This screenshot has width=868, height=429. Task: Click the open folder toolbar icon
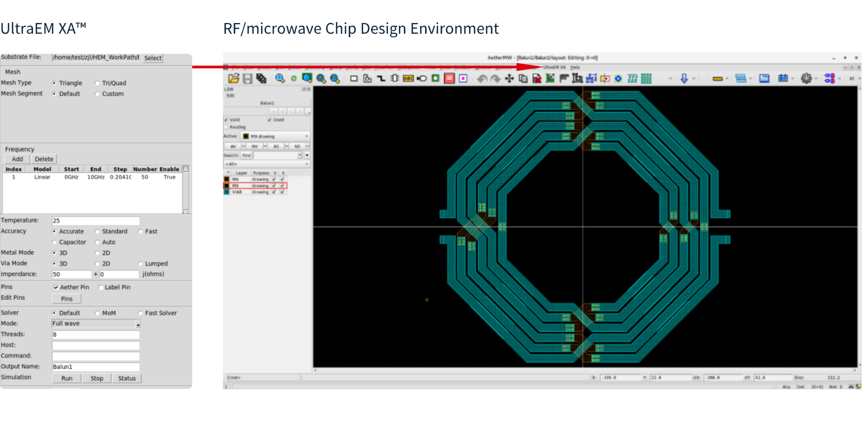(233, 78)
